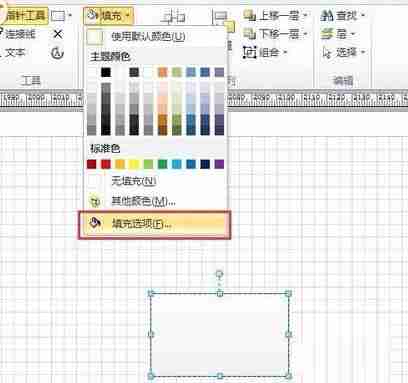408x383 pixels.
Task: Click the rotation handle above the rectangle
Action: [x=219, y=274]
